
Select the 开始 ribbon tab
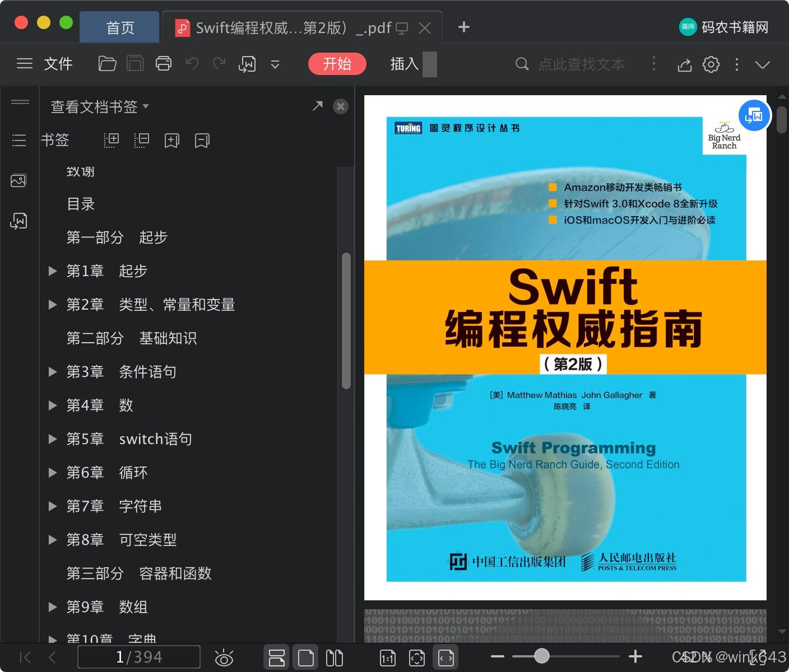[x=337, y=64]
